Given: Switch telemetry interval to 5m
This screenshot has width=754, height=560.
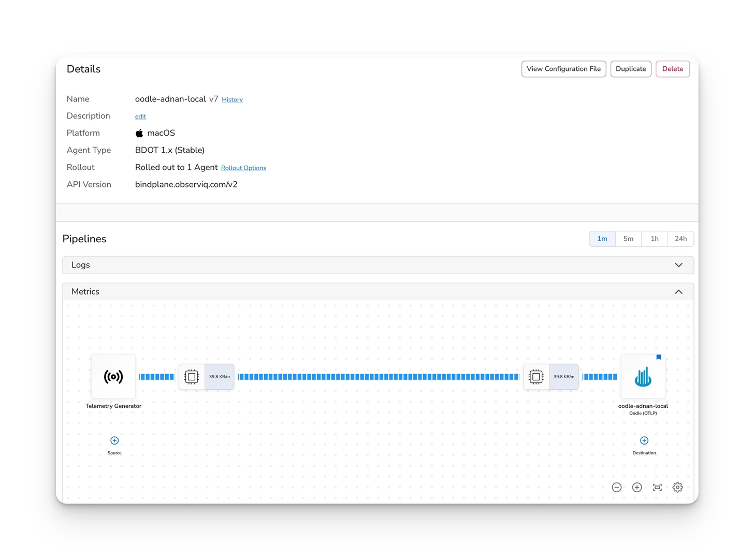Looking at the screenshot, I should [x=628, y=239].
